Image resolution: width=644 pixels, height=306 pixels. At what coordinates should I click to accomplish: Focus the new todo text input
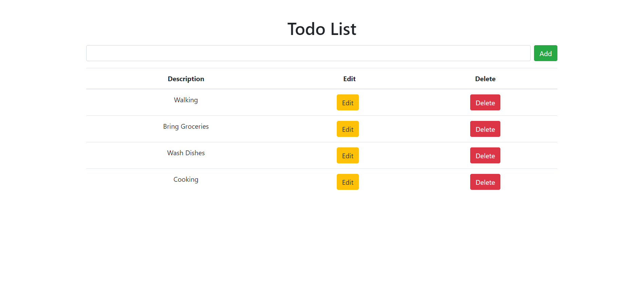[308, 53]
